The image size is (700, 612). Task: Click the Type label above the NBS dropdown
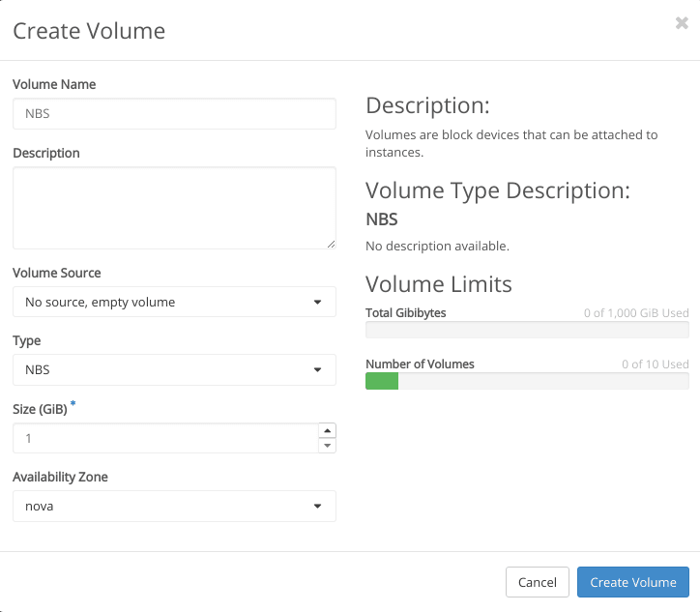click(x=26, y=340)
